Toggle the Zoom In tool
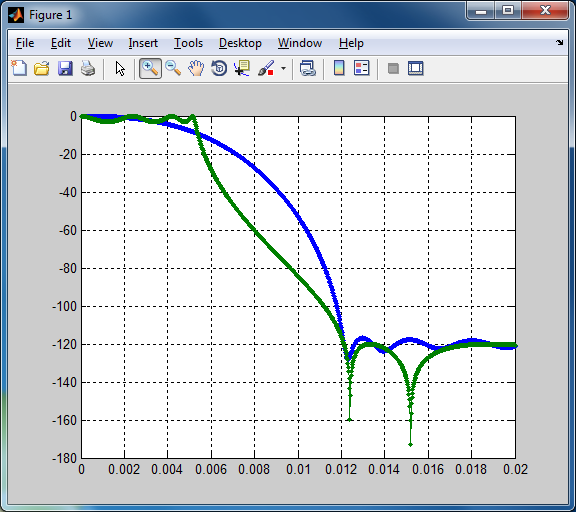 pyautogui.click(x=150, y=68)
